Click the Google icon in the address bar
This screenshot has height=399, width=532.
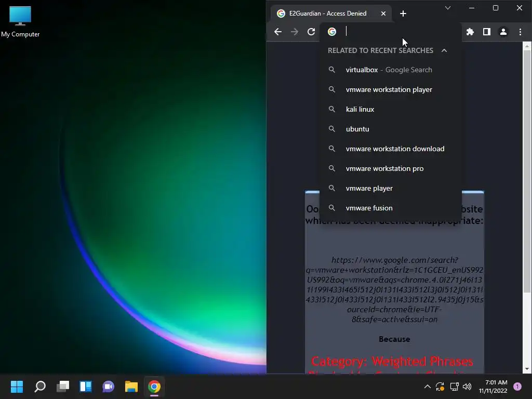(x=332, y=32)
